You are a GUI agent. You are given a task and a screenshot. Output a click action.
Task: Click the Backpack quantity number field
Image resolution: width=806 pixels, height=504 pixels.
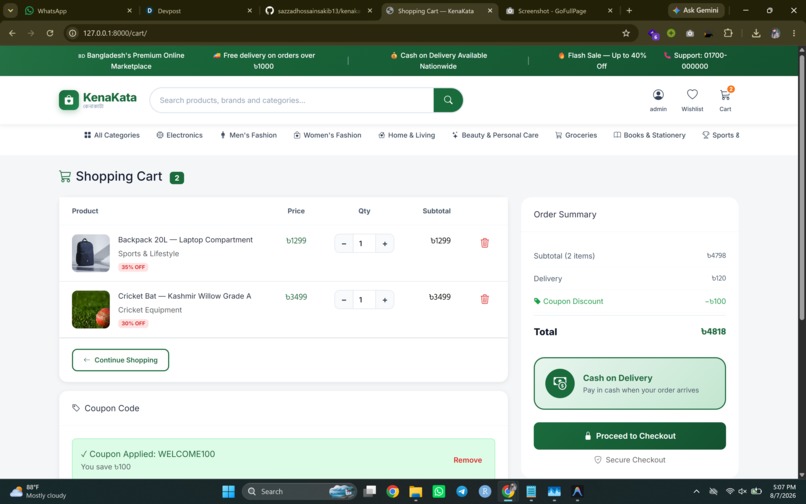coord(364,243)
